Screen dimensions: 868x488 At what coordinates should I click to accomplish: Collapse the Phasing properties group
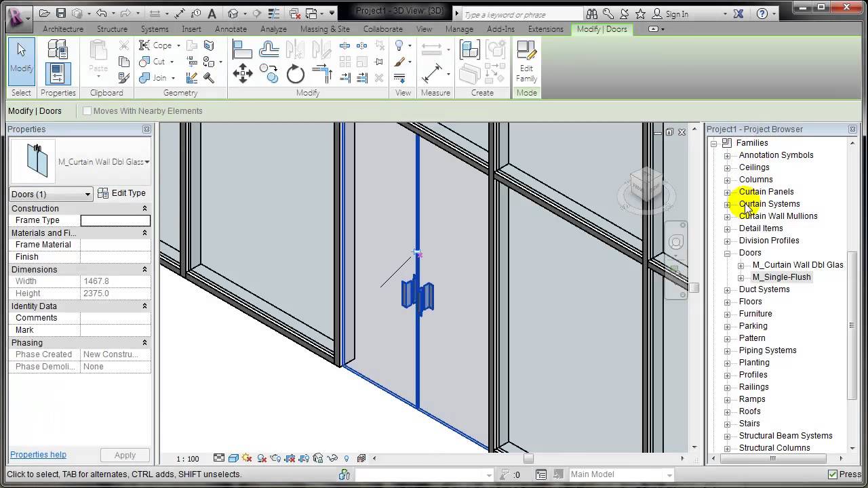pos(144,343)
